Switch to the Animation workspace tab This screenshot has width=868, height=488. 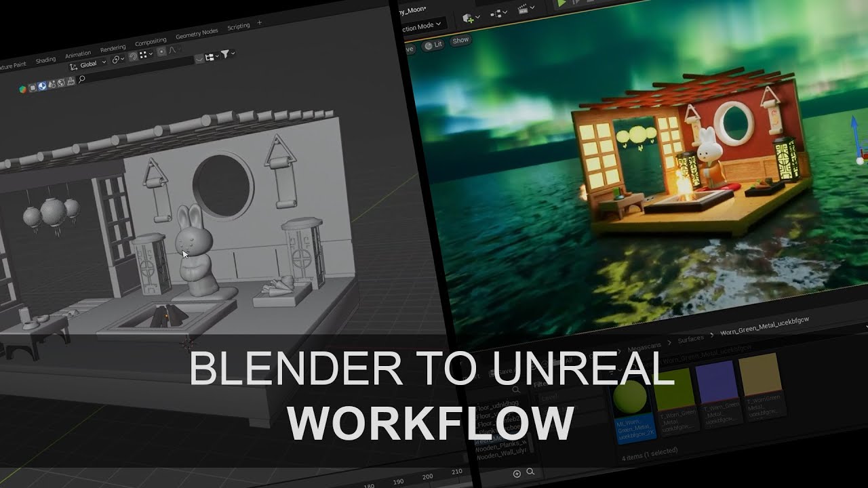tap(77, 54)
